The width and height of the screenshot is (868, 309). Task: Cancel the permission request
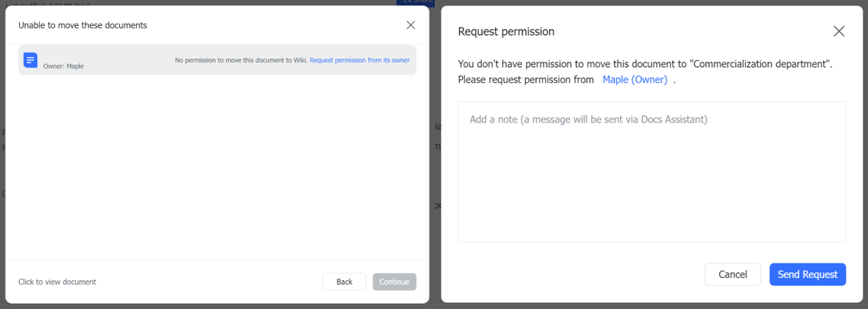pyautogui.click(x=733, y=274)
